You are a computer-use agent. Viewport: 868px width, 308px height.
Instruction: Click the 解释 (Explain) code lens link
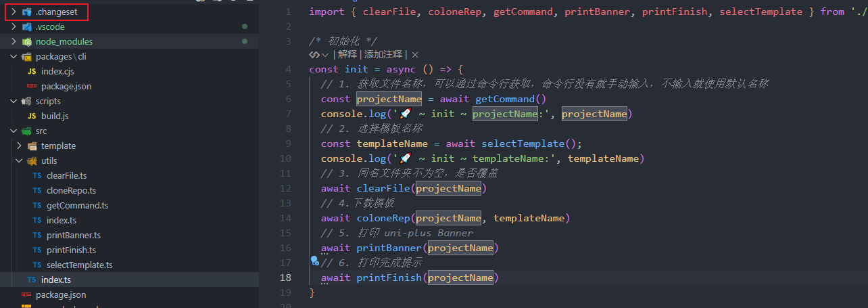[347, 54]
